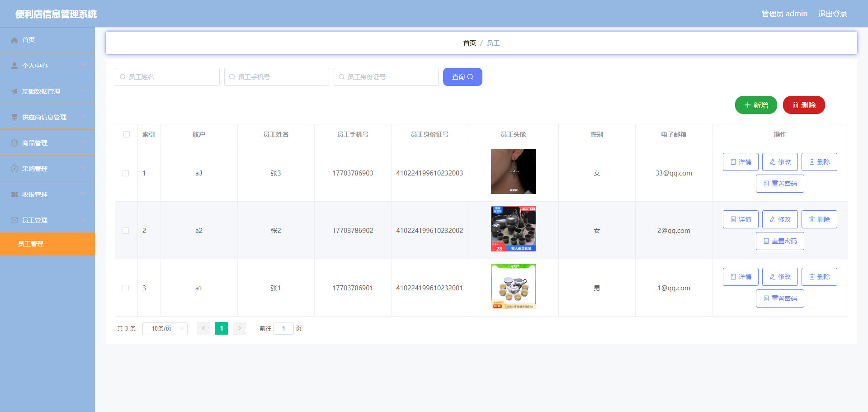This screenshot has width=868, height=412.
Task: Open avatar thumbnail for employee 张1
Action: 514,286
